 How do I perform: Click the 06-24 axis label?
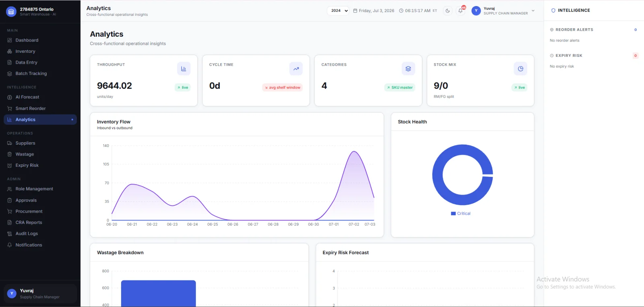coord(192,224)
